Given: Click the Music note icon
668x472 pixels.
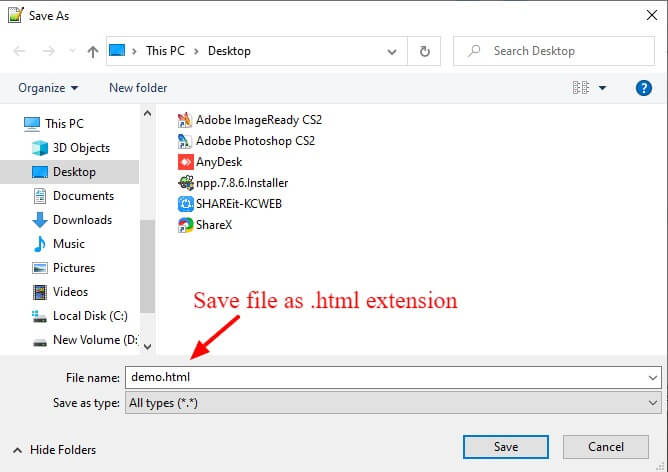Looking at the screenshot, I should tap(40, 244).
